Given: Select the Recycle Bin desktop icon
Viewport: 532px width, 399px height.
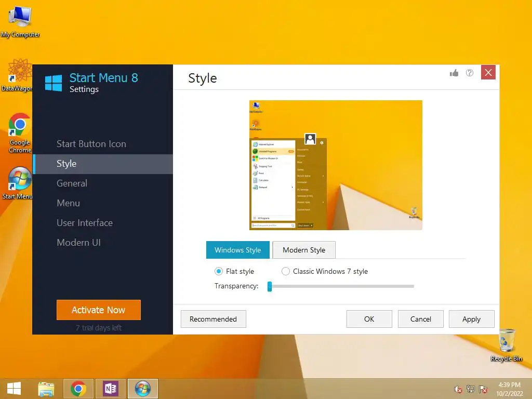Looking at the screenshot, I should (506, 345).
